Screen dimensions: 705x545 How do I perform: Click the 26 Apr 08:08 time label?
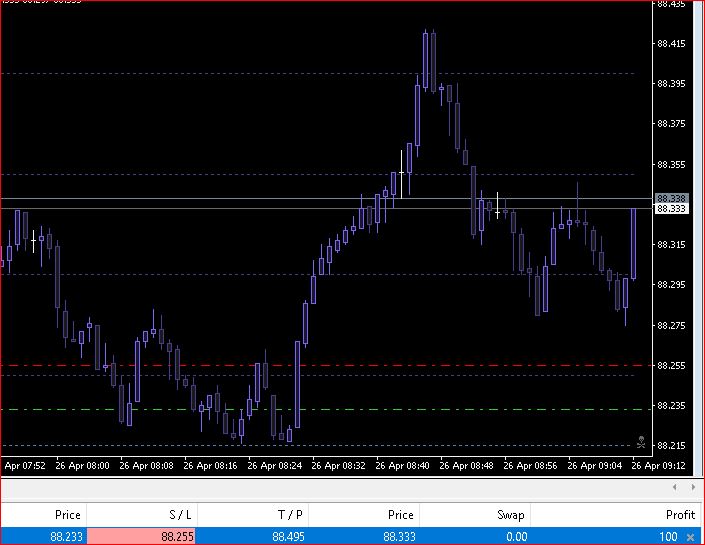point(146,466)
